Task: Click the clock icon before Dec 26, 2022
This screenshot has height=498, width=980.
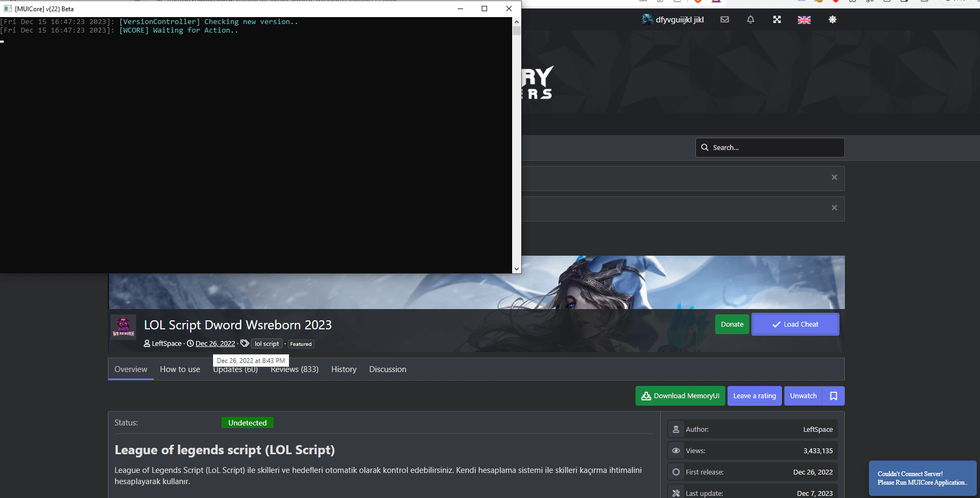Action: pos(190,344)
